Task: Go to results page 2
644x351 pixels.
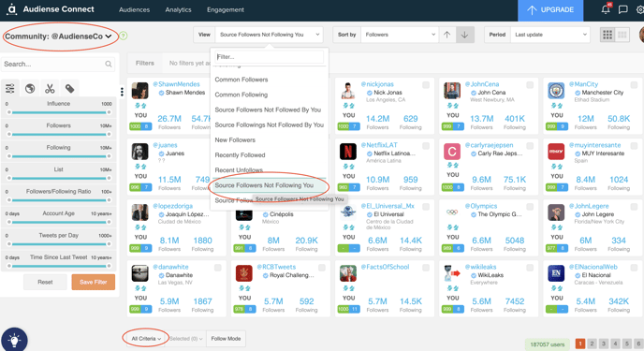Action: 592,344
